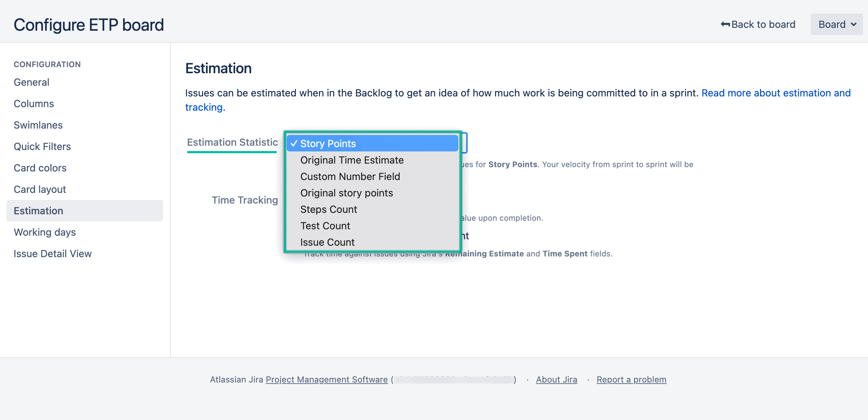This screenshot has width=868, height=420.
Task: Navigate to Quick Filters
Action: (x=42, y=146)
